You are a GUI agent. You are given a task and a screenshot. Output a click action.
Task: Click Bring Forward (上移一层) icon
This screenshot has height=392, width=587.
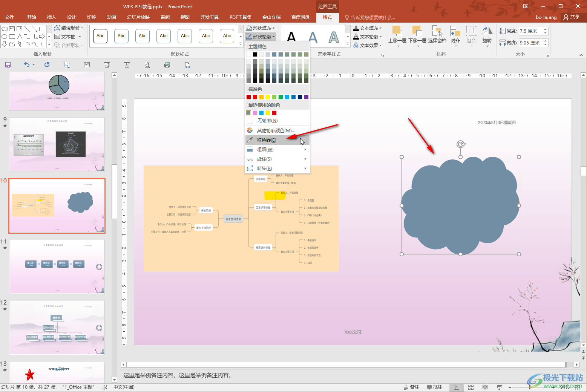[397, 31]
